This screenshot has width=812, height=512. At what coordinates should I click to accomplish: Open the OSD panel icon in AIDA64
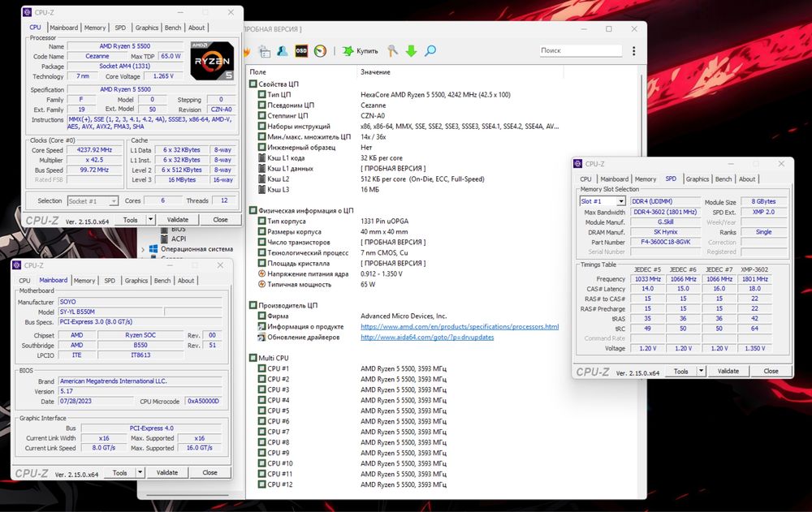point(301,51)
